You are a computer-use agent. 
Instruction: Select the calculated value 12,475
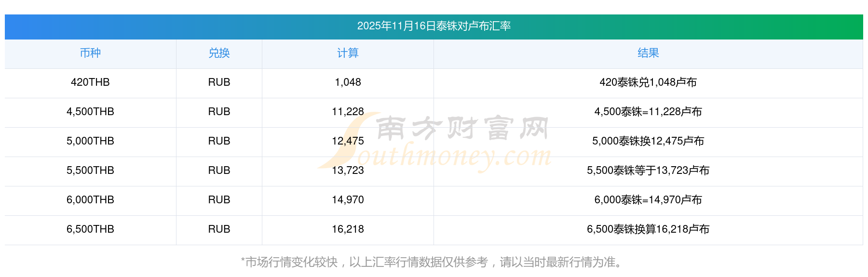point(348,141)
